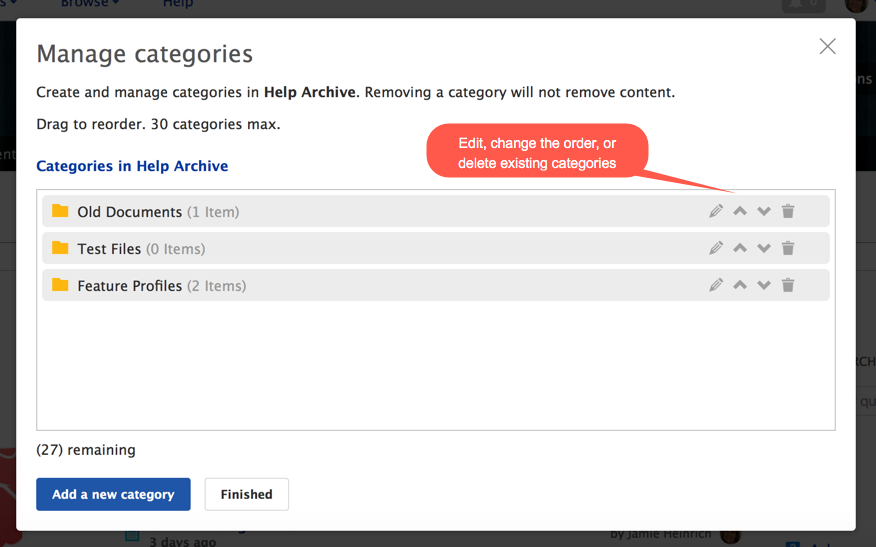Click the Old Documents folder icon

point(60,211)
